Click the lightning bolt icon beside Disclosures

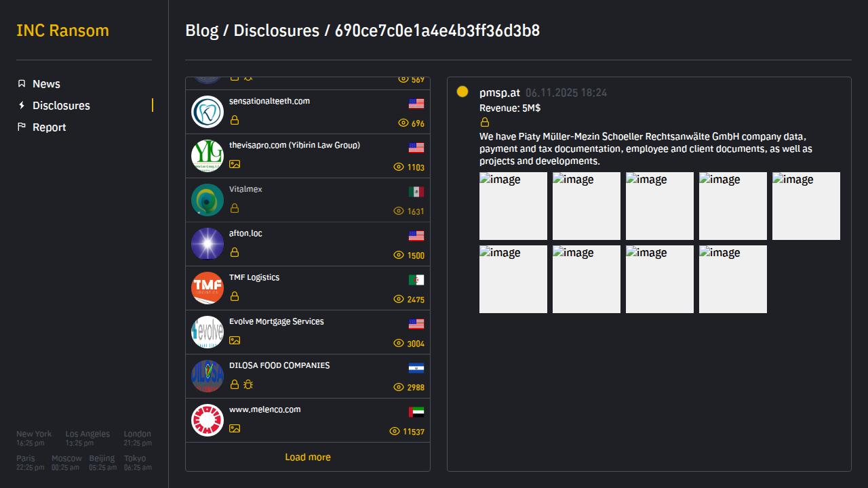[x=22, y=106]
